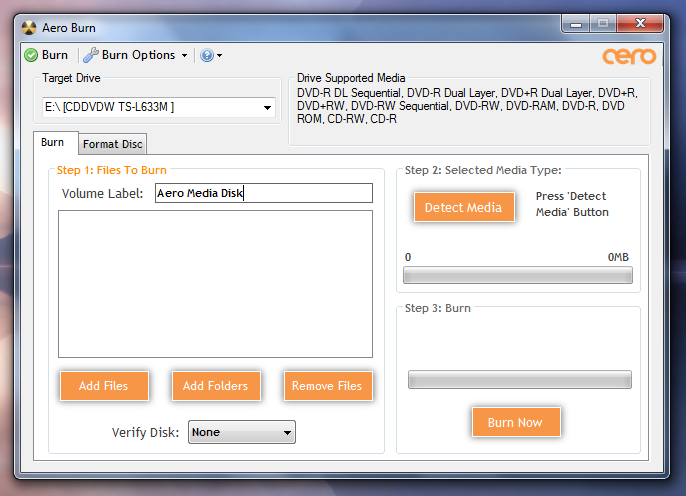This screenshot has height=496, width=686.
Task: Click the Aero Burn title bar disc icon
Action: [x=29, y=28]
